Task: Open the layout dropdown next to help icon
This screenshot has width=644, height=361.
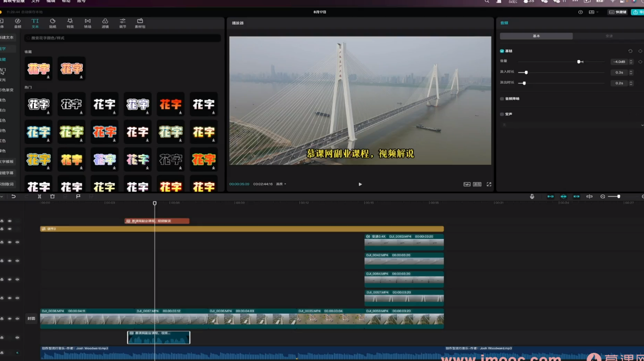Action: [x=593, y=12]
